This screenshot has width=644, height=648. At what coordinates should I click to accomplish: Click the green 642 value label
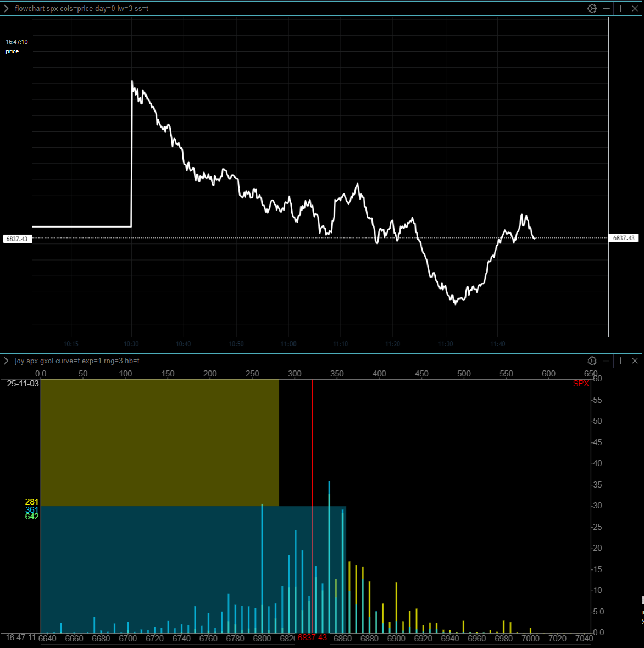[x=31, y=517]
